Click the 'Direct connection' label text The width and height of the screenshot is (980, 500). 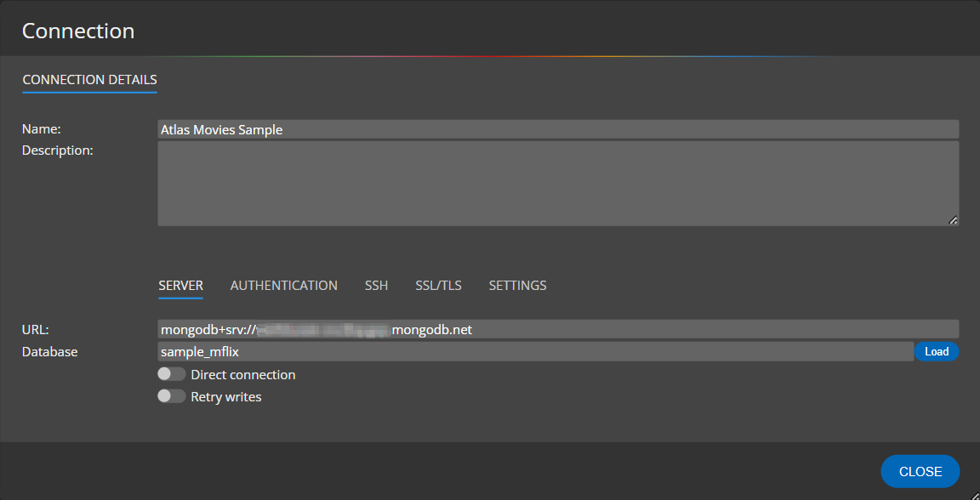tap(243, 374)
